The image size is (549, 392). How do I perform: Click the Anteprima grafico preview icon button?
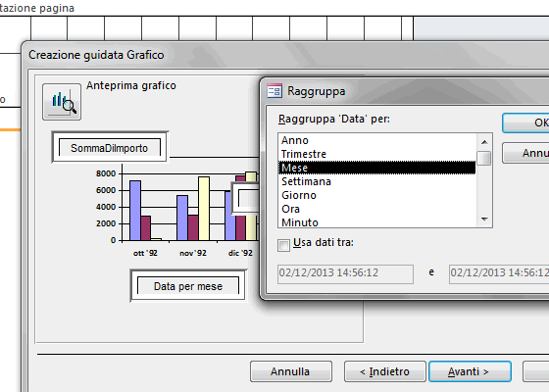(62, 102)
